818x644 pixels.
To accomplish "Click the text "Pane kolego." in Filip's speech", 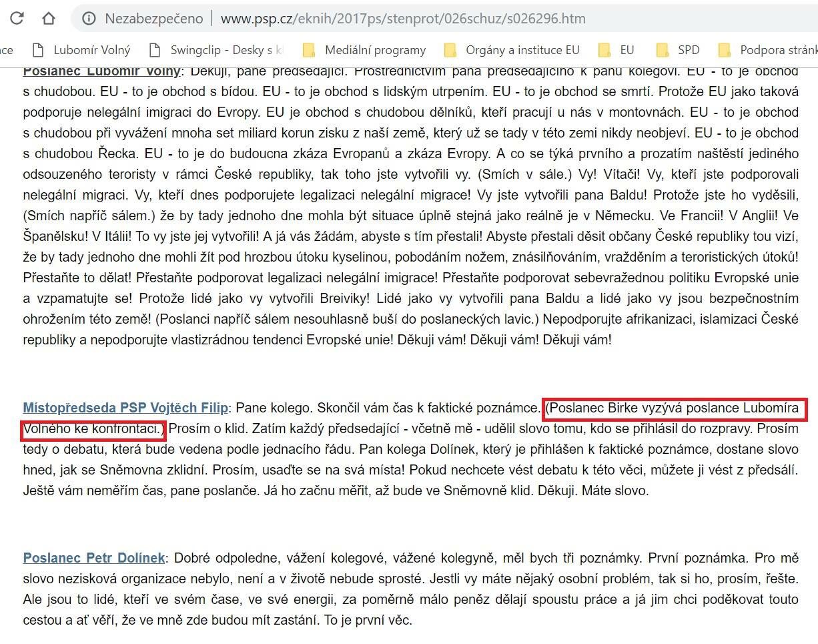I will point(275,408).
